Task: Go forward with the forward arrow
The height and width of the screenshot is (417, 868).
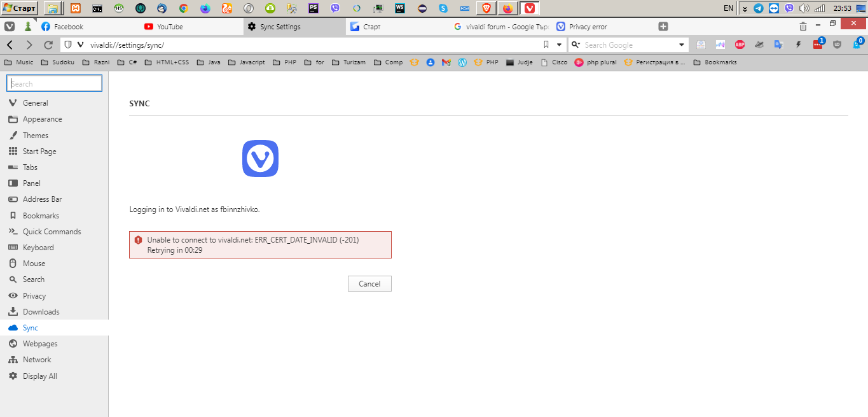Action: (29, 45)
